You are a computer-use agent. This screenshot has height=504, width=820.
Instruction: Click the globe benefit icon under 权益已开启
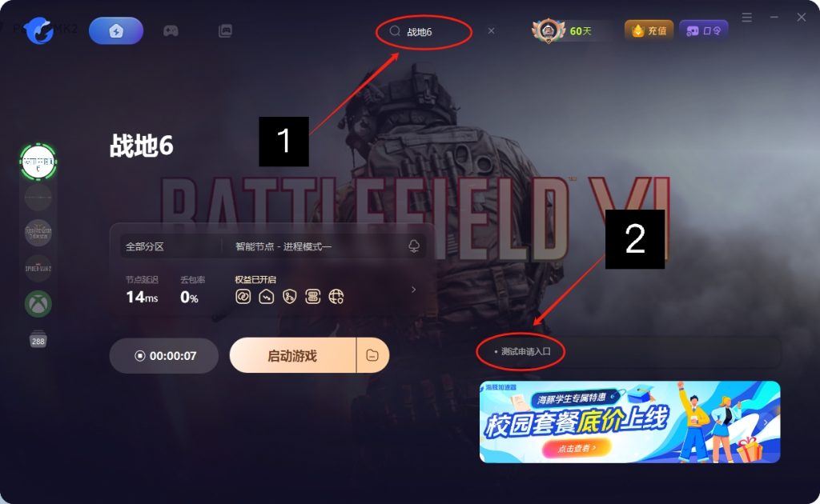point(336,297)
